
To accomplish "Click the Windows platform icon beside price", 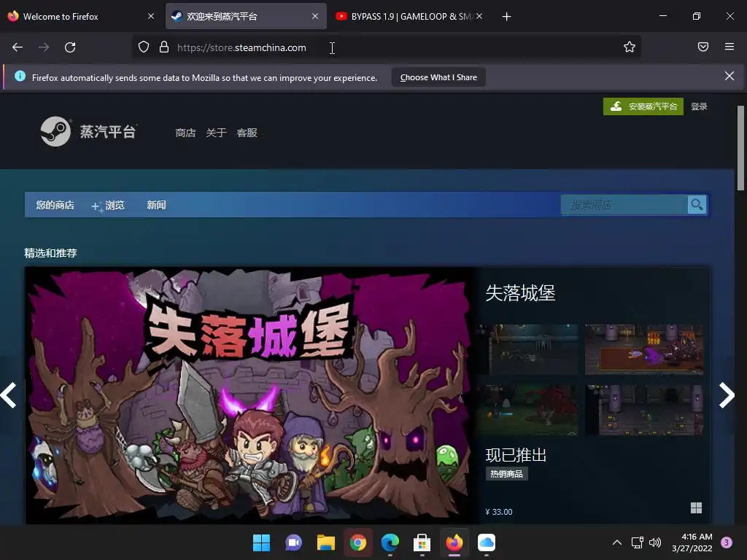I will pos(696,508).
